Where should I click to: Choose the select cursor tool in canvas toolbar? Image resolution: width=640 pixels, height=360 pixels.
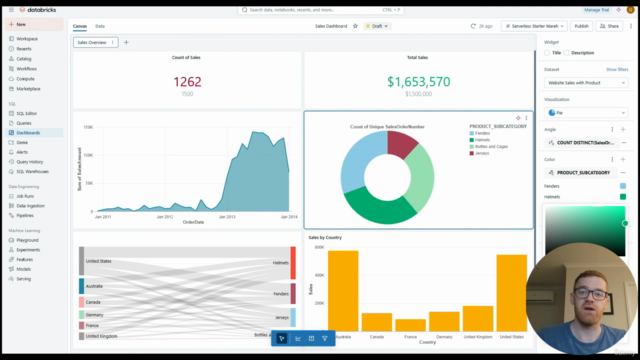click(282, 338)
